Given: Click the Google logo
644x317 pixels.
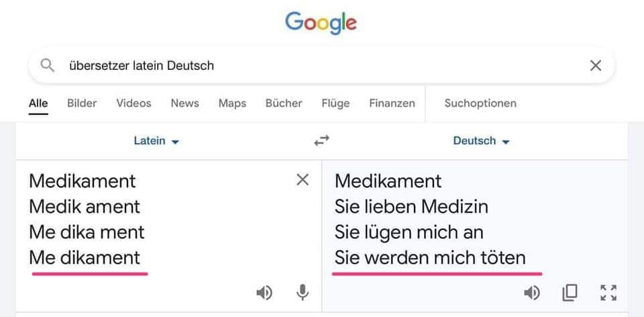Looking at the screenshot, I should point(321,22).
